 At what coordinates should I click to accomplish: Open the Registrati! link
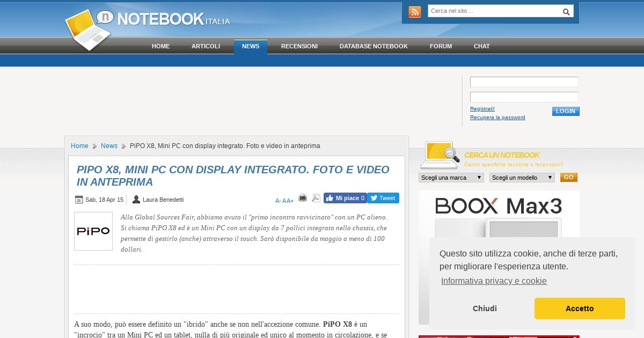point(482,109)
